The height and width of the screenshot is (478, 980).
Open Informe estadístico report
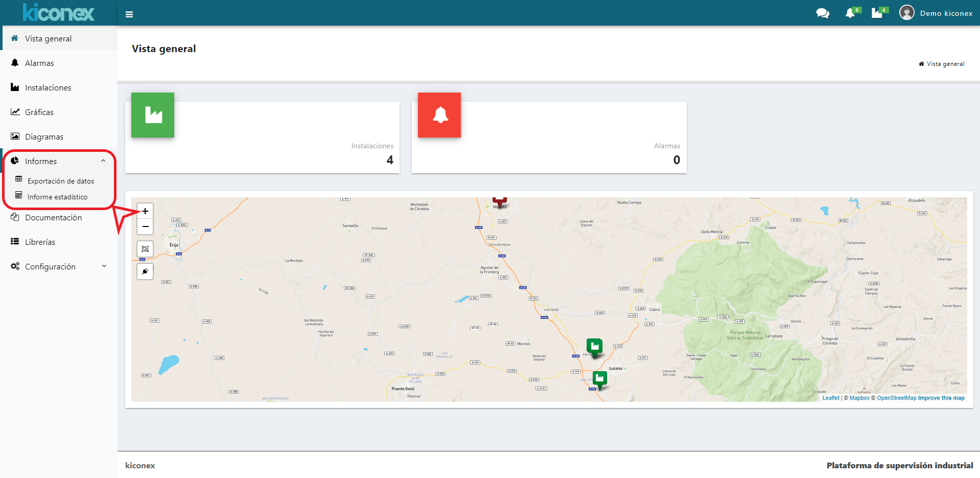point(57,197)
